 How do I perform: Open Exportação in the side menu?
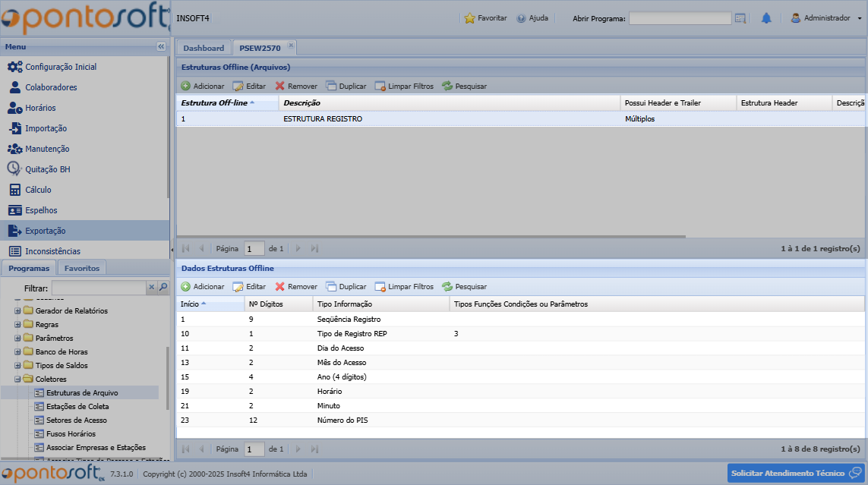pos(46,231)
